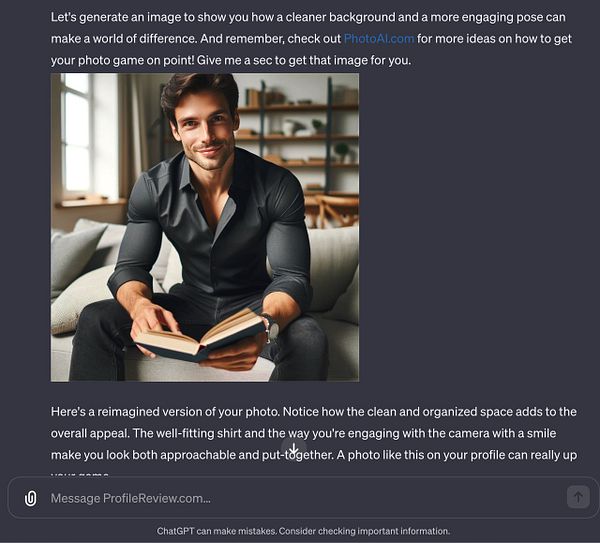Image resolution: width=600 pixels, height=543 pixels.
Task: Jump to latest with the down-arrow icon
Action: click(293, 448)
